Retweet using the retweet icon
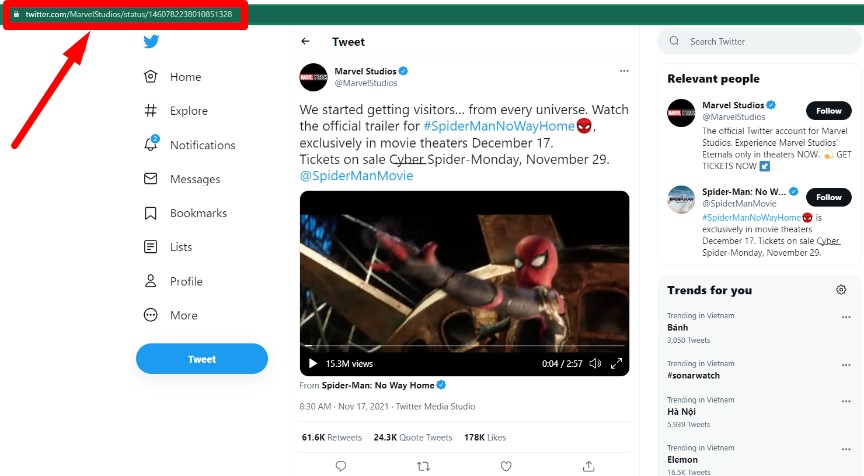 (423, 466)
